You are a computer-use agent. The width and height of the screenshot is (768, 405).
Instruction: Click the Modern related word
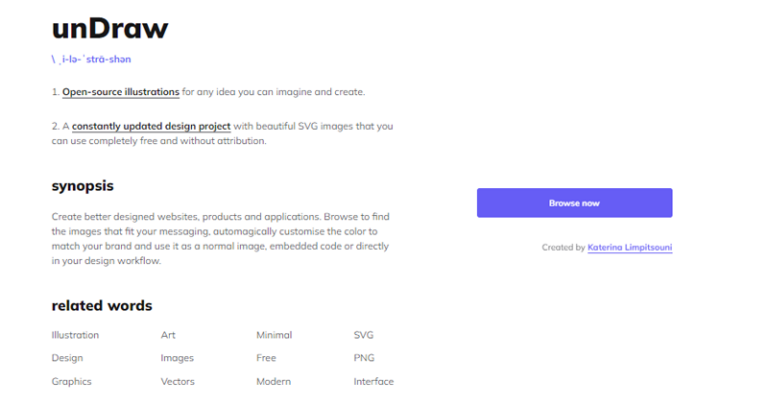pos(273,381)
